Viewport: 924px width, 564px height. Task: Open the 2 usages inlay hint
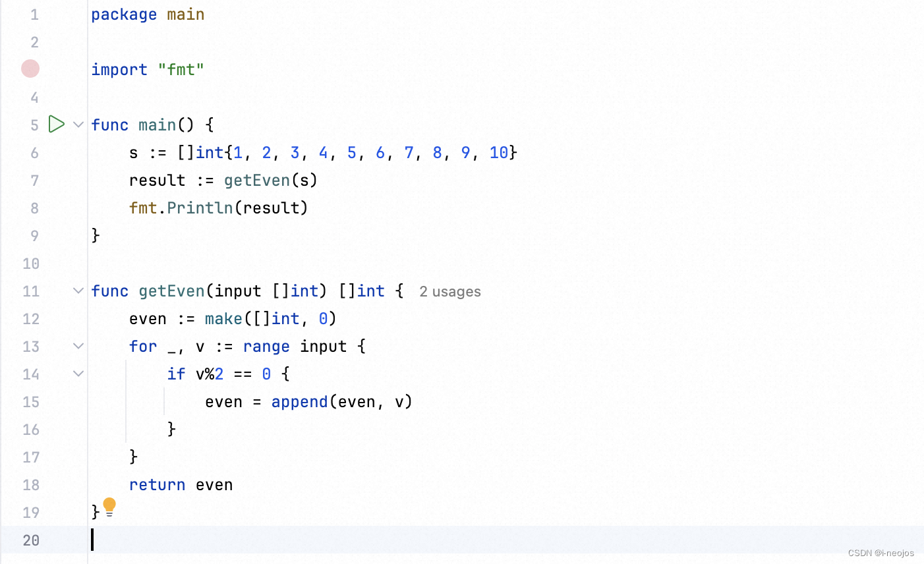pos(449,291)
